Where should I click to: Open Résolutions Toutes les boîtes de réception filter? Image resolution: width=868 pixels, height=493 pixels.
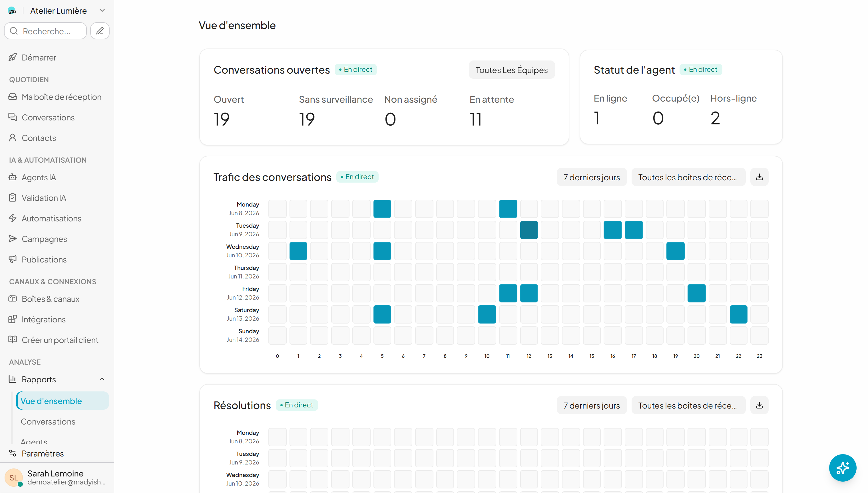[688, 405]
